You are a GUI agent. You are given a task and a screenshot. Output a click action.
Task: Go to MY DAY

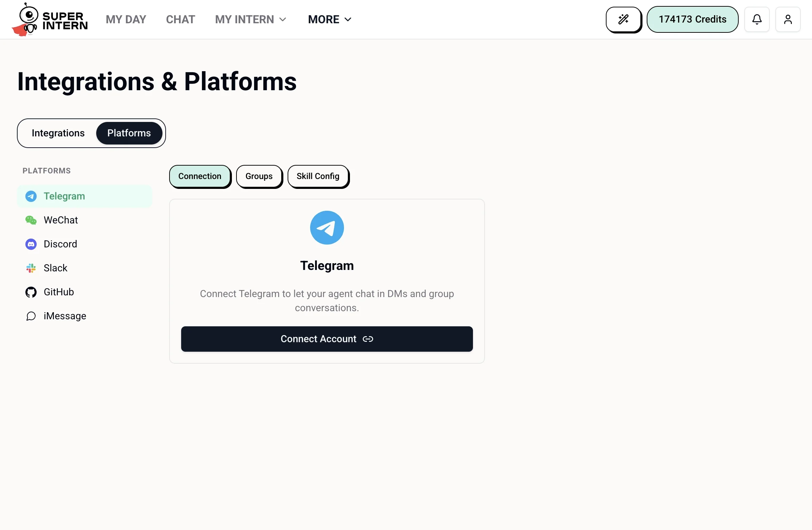click(x=126, y=19)
